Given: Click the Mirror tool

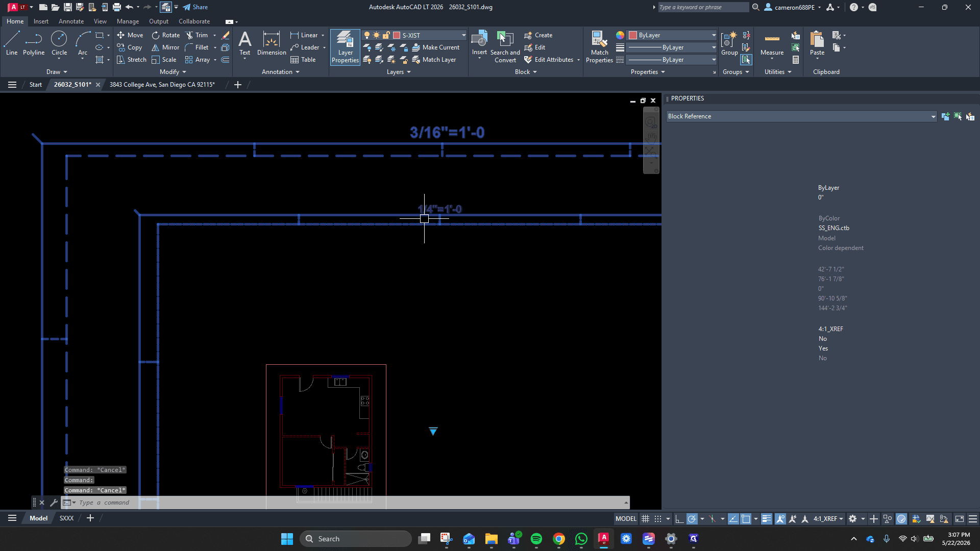Looking at the screenshot, I should coord(165,47).
